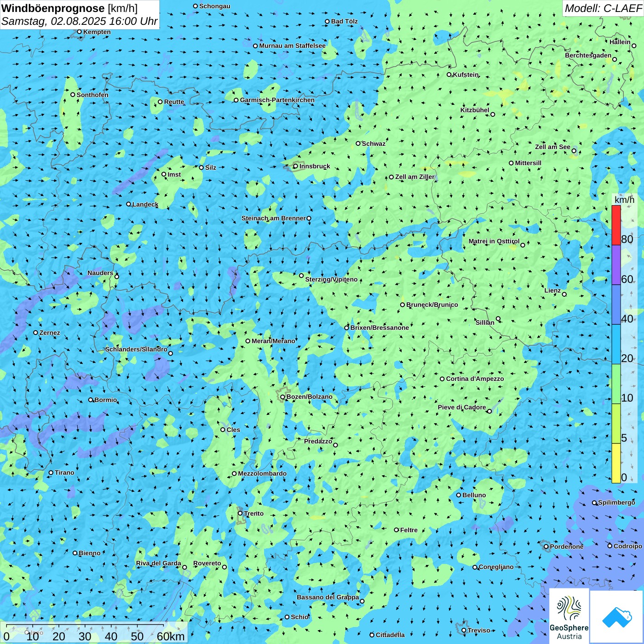The width and height of the screenshot is (644, 644).
Task: Click the blue cloud logo in the corner
Action: (x=617, y=617)
